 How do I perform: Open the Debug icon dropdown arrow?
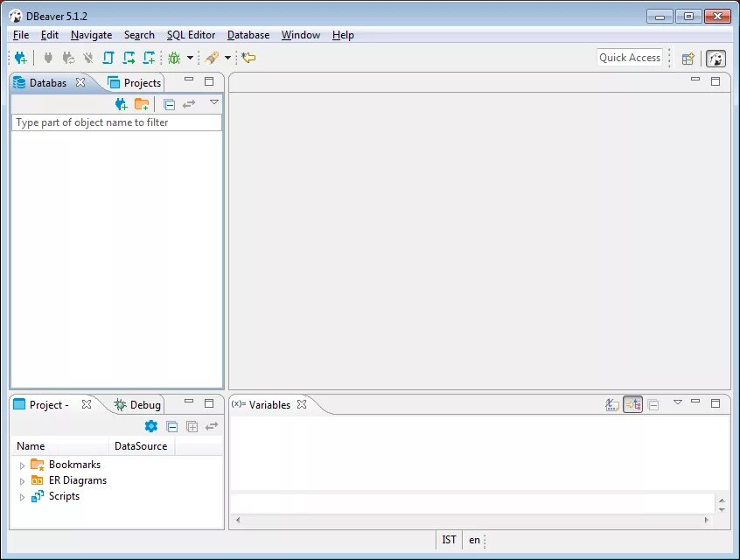click(190, 58)
